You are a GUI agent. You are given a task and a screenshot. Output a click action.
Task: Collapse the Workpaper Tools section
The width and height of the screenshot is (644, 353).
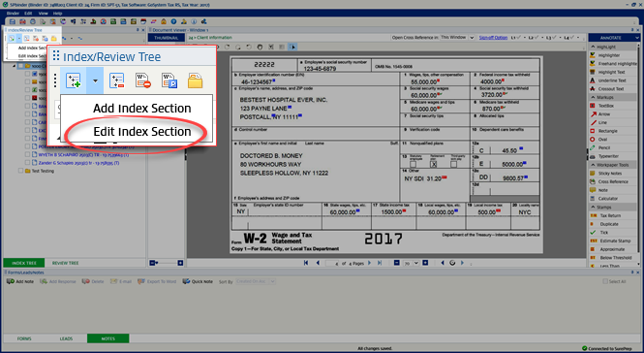coord(593,165)
